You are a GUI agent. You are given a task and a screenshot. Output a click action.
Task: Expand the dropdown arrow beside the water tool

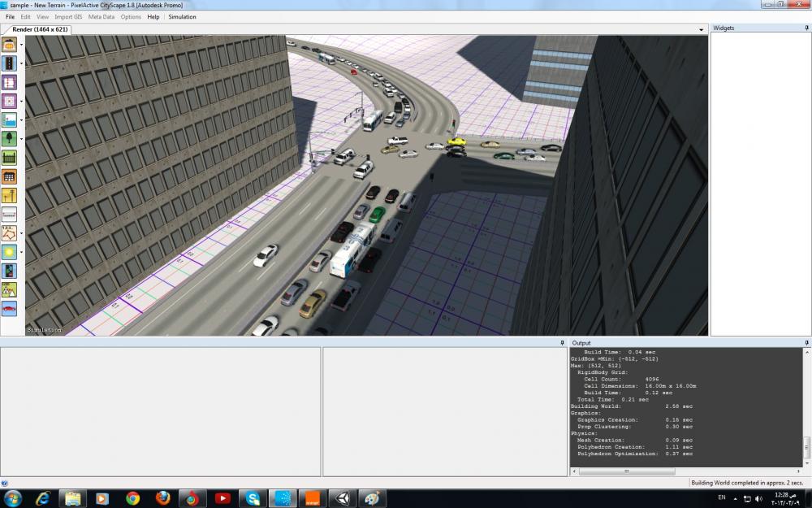pyautogui.click(x=21, y=119)
